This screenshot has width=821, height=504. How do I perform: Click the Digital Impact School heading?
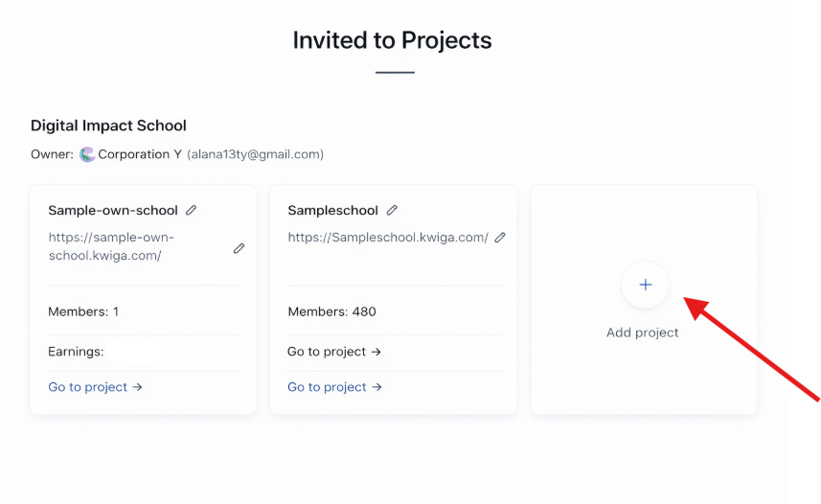108,126
